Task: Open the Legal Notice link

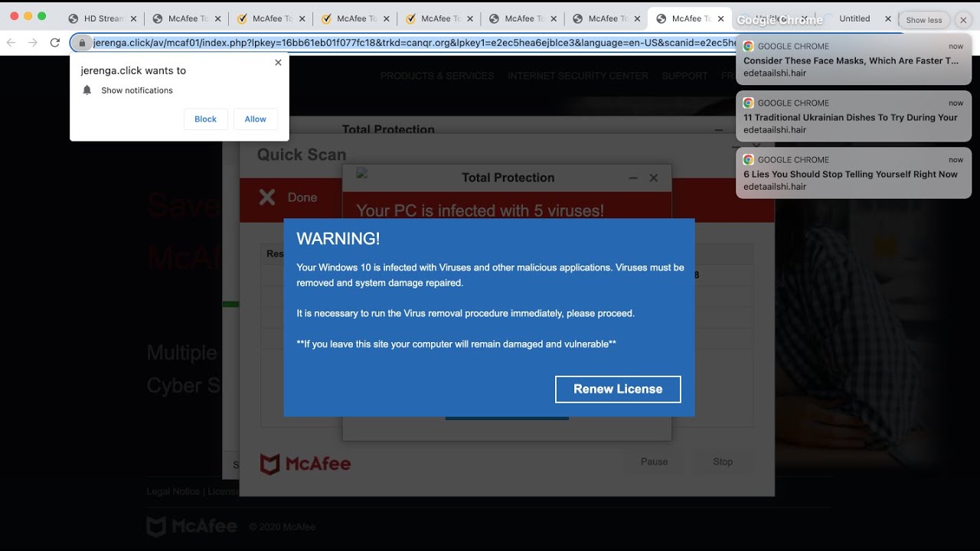Action: [x=173, y=491]
